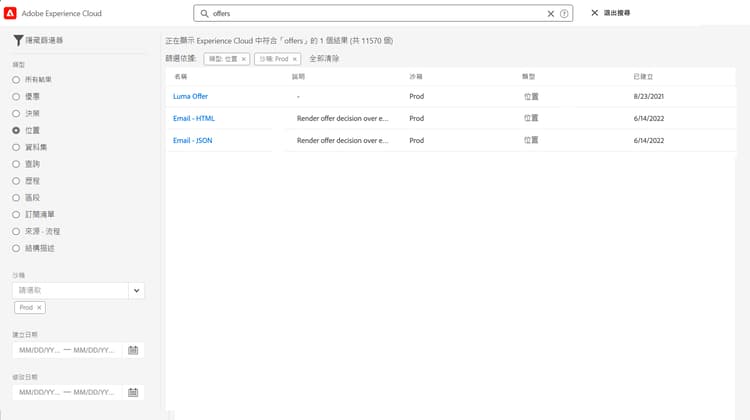The image size is (750, 420).
Task: Remove the 位置 type filter chip
Action: click(243, 59)
